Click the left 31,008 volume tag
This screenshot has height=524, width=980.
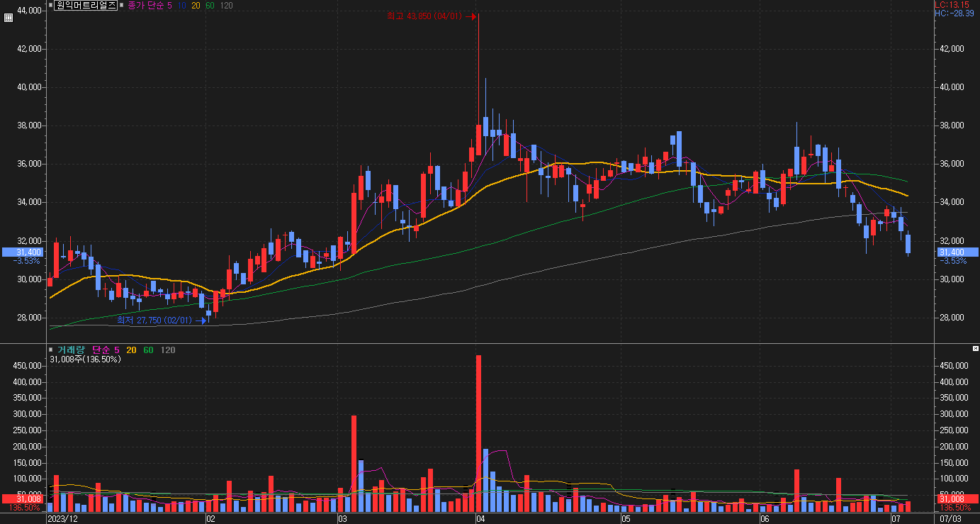pyautogui.click(x=23, y=499)
